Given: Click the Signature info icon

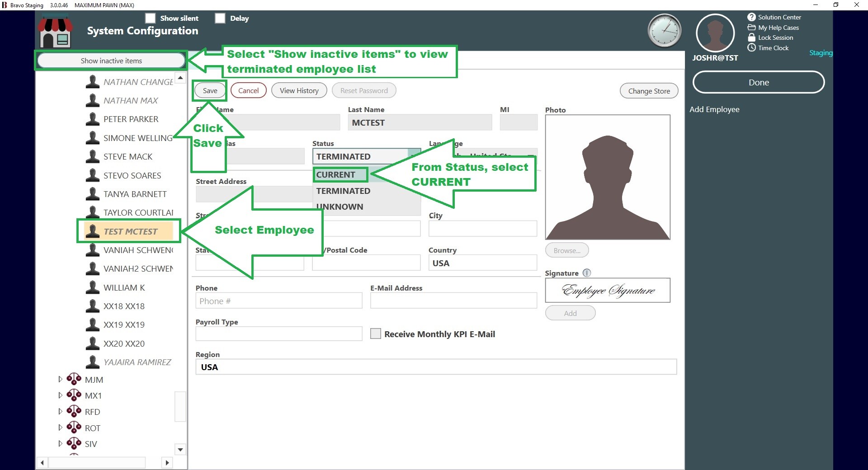Looking at the screenshot, I should [587, 273].
